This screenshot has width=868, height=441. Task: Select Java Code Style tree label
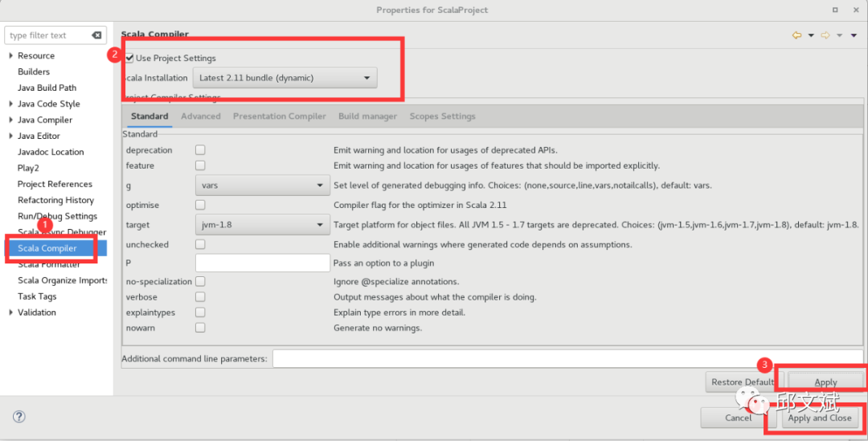[49, 104]
